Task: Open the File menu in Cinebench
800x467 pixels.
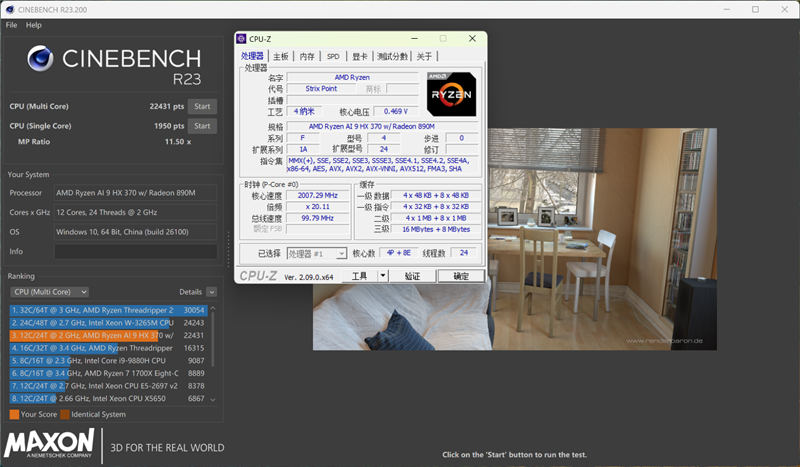Action: pyautogui.click(x=11, y=25)
